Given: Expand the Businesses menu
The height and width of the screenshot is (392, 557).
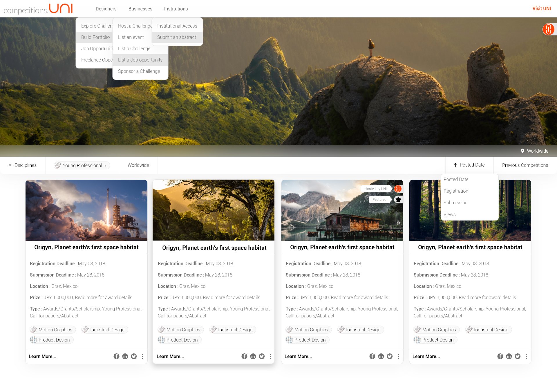Looking at the screenshot, I should 140,9.
